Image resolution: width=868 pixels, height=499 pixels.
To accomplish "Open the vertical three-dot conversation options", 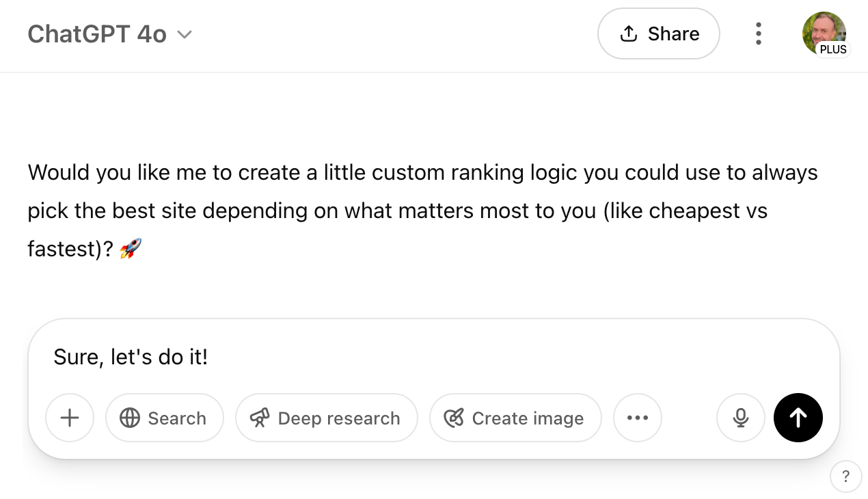I will point(758,33).
